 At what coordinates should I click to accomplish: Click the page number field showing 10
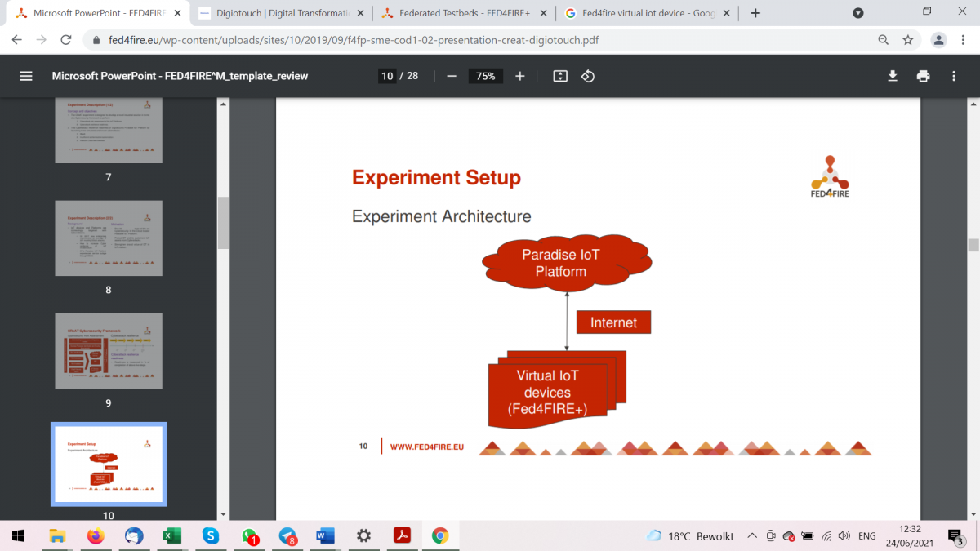(387, 76)
